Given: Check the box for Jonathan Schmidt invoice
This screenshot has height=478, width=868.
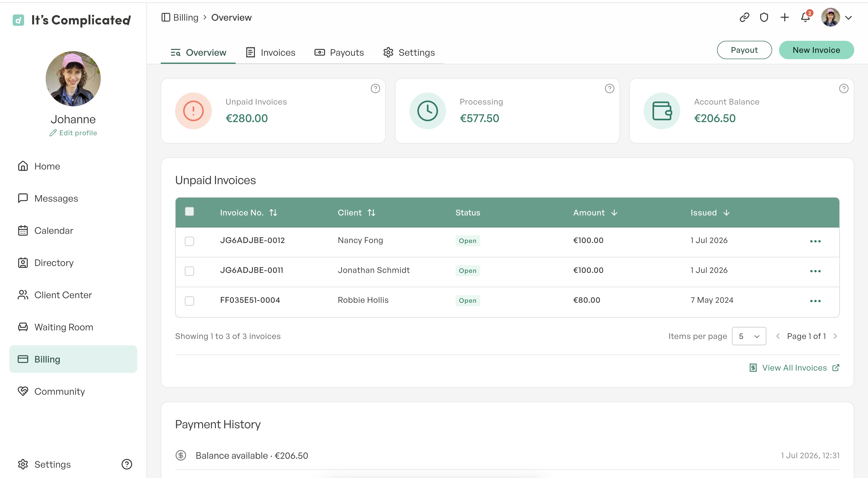Looking at the screenshot, I should pyautogui.click(x=189, y=271).
